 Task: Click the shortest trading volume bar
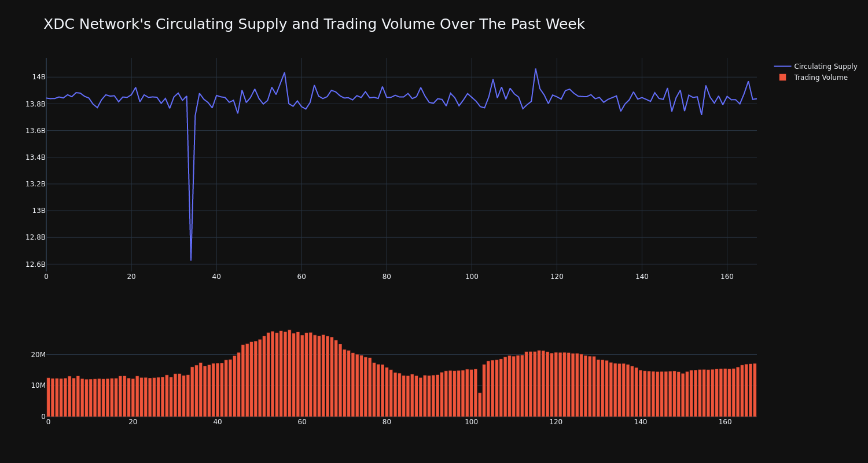tap(480, 405)
